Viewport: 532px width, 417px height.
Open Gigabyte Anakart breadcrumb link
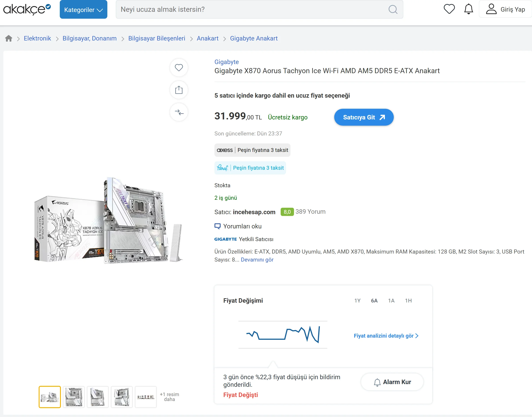click(x=254, y=38)
